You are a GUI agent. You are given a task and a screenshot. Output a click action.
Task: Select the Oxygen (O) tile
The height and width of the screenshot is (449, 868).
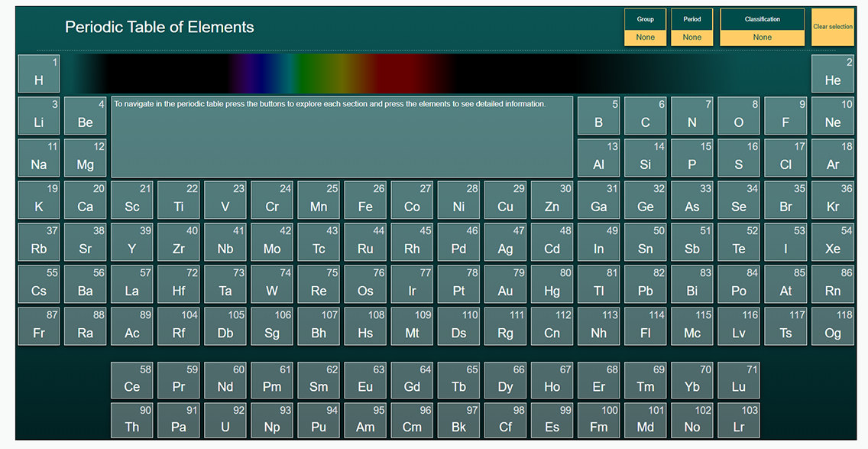point(739,116)
